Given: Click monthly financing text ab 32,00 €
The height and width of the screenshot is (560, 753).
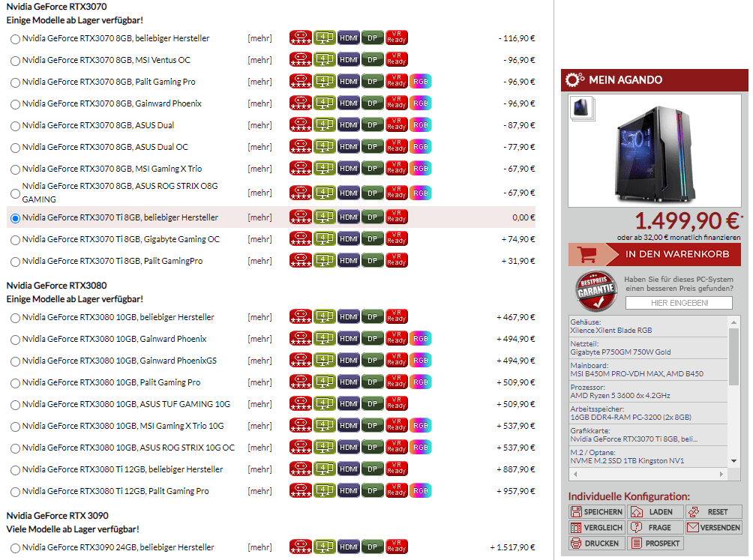Looking at the screenshot, I should [x=679, y=238].
